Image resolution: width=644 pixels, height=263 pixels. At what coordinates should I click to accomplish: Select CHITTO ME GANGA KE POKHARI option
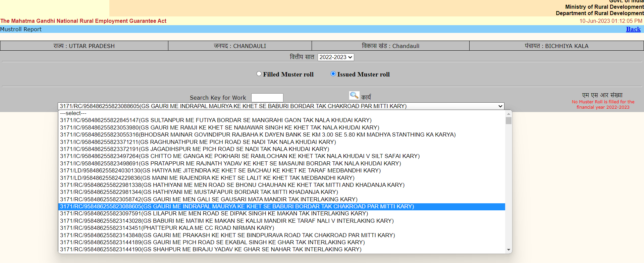pyautogui.click(x=240, y=156)
